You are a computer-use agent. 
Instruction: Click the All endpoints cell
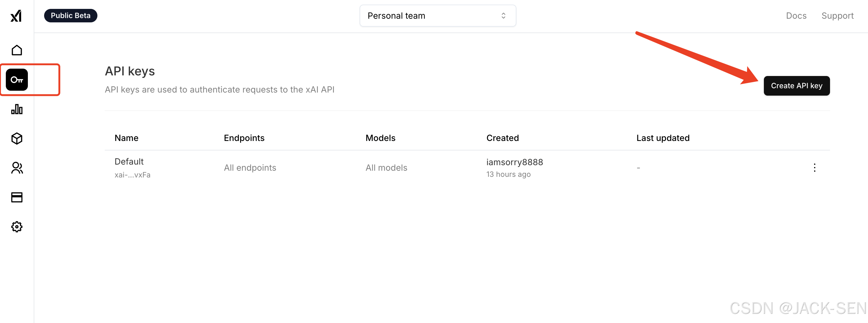click(x=250, y=168)
